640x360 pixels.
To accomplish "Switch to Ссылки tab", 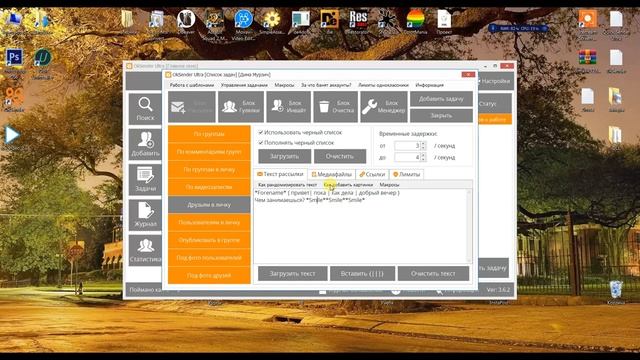I will [x=372, y=174].
